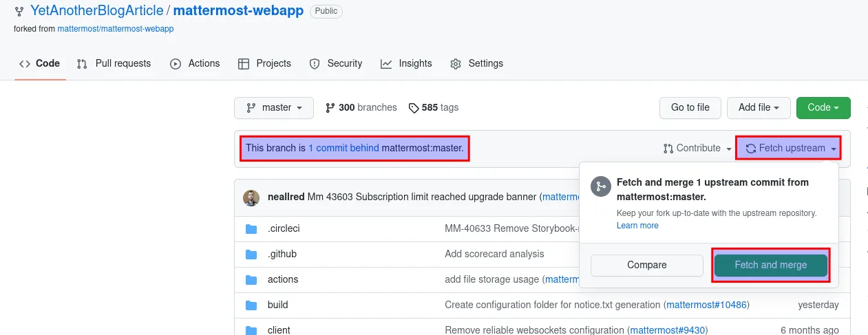Click the Compare button

point(647,265)
